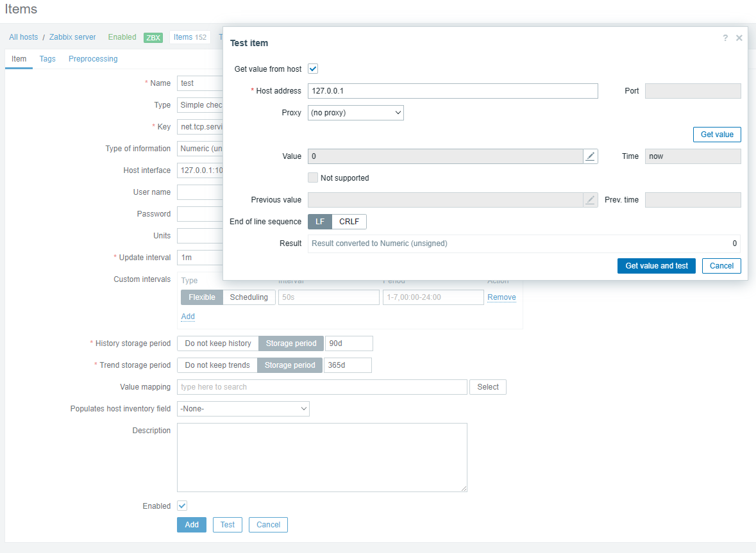The image size is (756, 553).
Task: Click Select for Value mapping
Action: pyautogui.click(x=488, y=387)
